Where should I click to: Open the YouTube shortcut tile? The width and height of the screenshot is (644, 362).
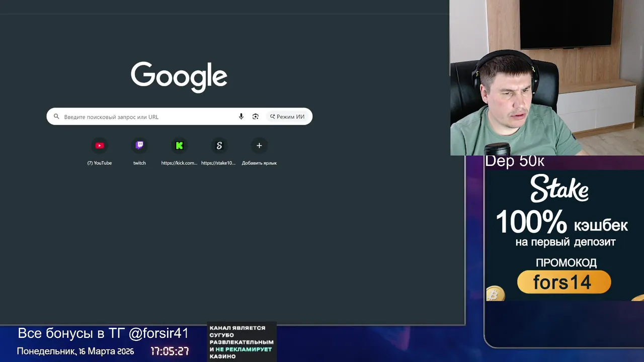(100, 151)
